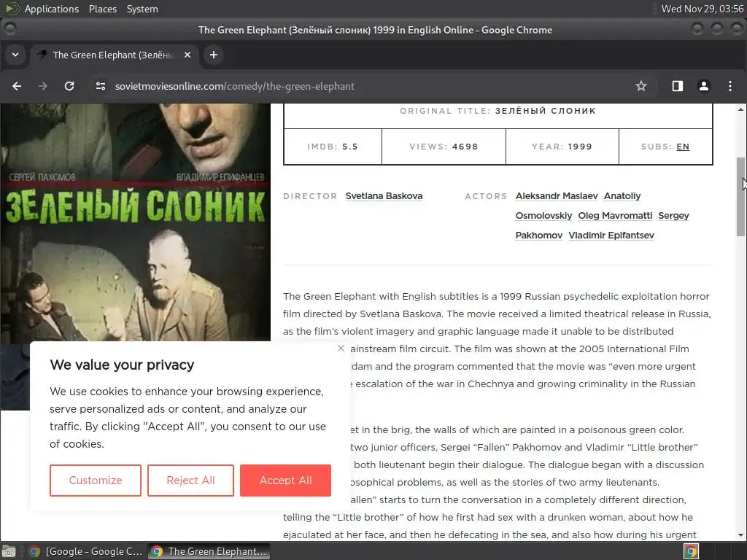Screen dimensions: 747x560
Task: Click the EN subtitles link
Action: 683,147
